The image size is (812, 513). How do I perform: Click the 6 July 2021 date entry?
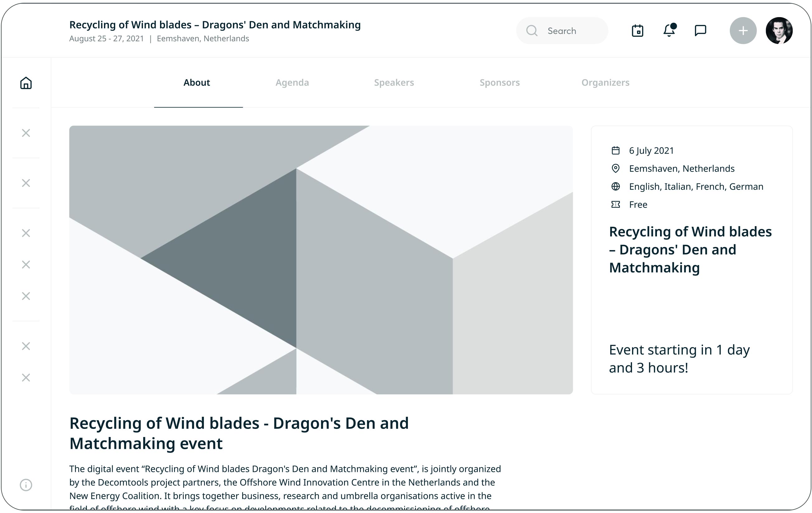point(651,150)
